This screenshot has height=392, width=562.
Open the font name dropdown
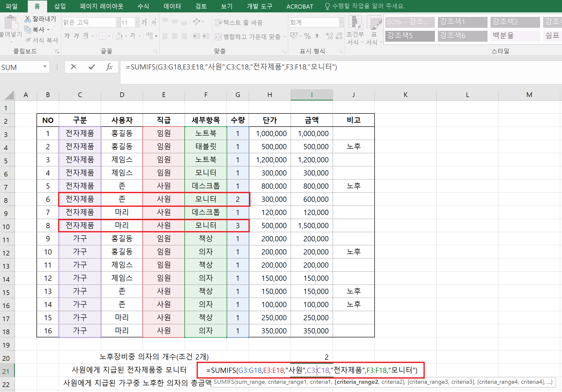(x=118, y=23)
